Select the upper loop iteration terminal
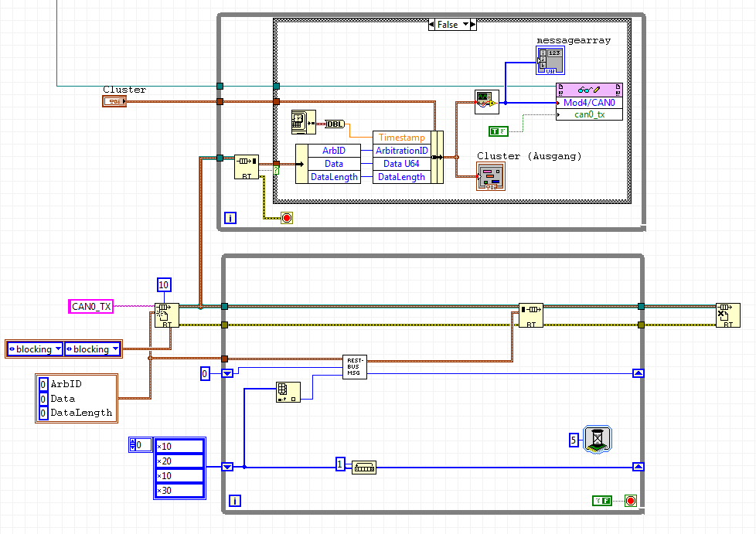This screenshot has height=534, width=756. (230, 218)
